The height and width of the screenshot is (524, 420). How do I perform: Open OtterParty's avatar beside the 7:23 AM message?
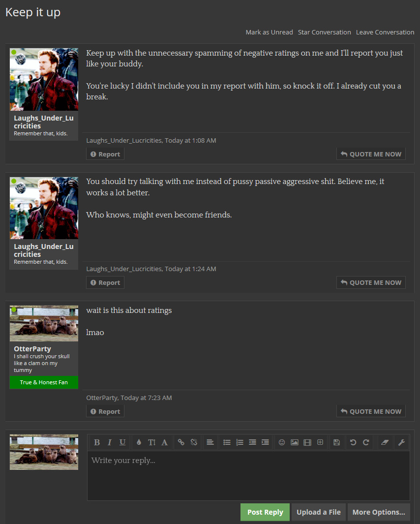44,323
